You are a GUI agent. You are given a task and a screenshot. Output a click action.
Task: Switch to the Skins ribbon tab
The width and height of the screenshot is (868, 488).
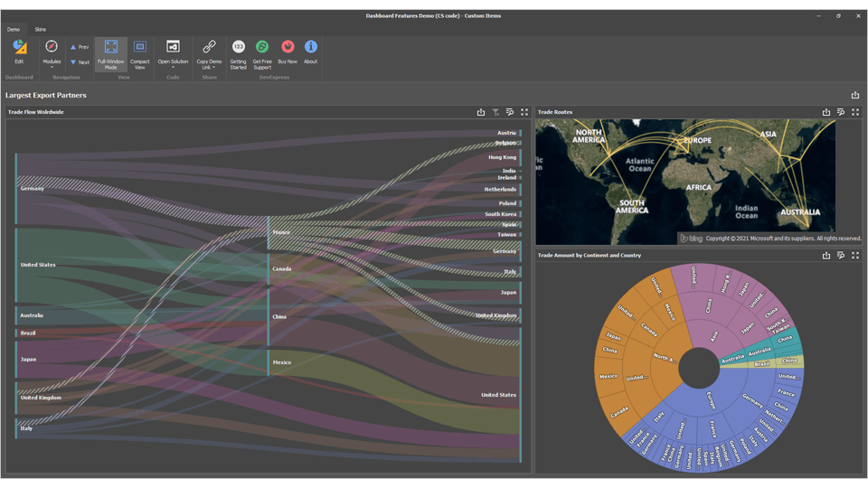41,30
